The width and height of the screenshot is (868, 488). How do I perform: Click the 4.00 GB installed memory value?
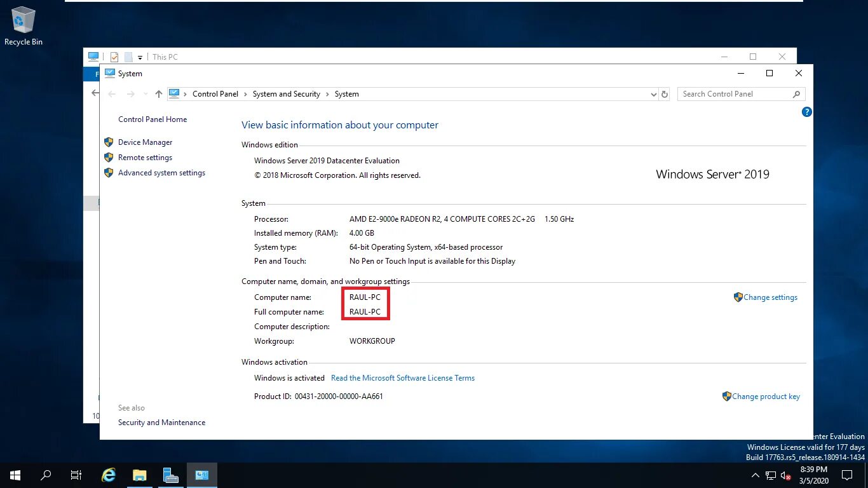pyautogui.click(x=362, y=233)
